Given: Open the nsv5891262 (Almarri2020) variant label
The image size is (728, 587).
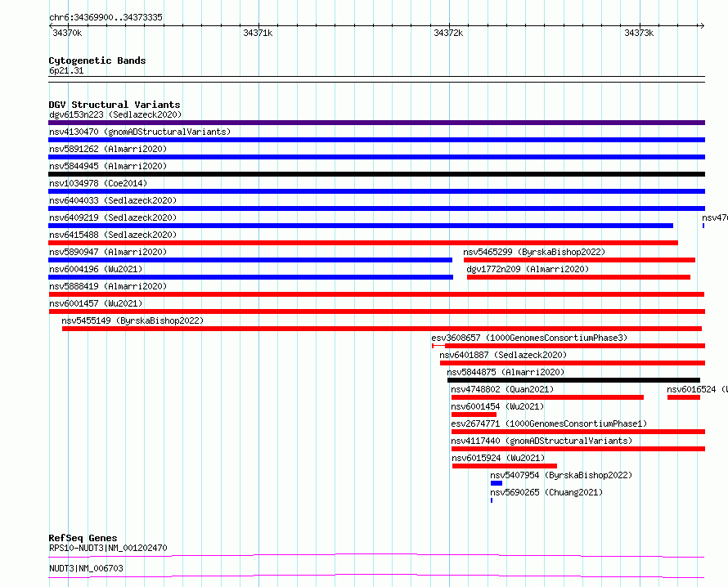Looking at the screenshot, I should click(108, 149).
